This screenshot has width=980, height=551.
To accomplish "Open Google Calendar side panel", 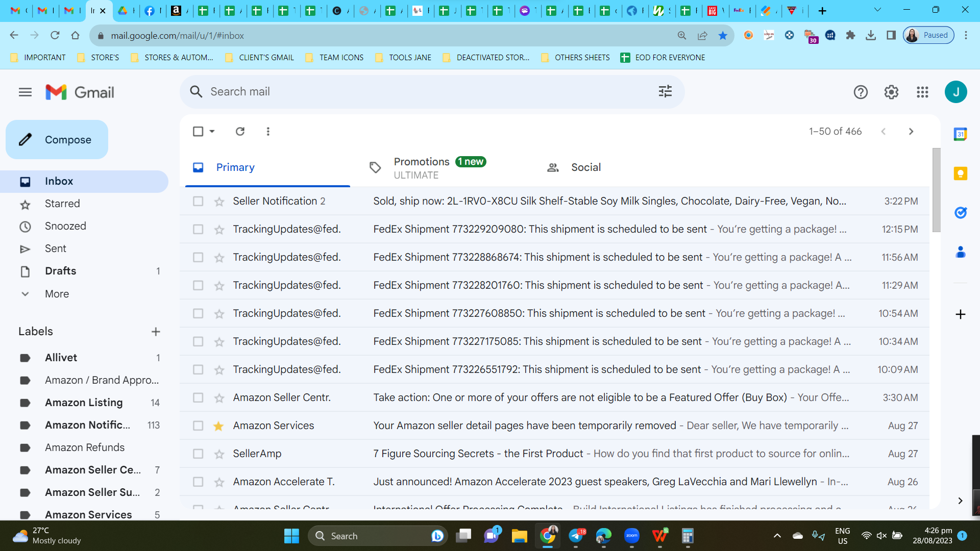I will point(960,134).
